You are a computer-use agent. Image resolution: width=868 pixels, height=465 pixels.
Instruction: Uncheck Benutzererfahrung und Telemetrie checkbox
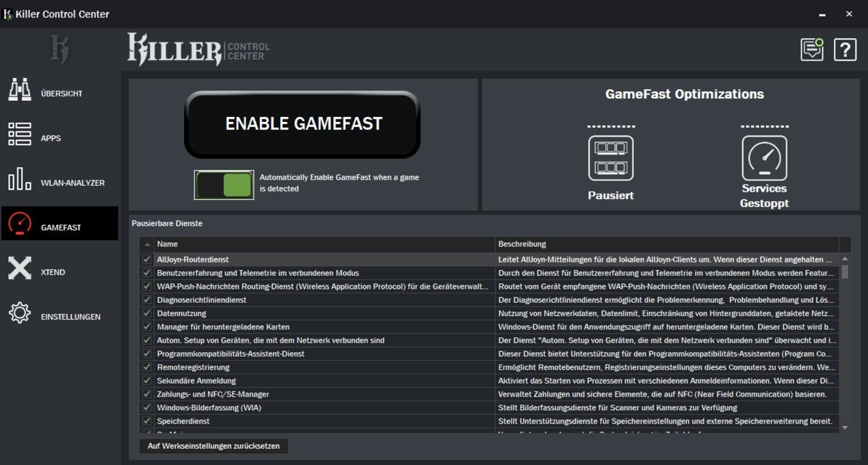[x=147, y=273]
